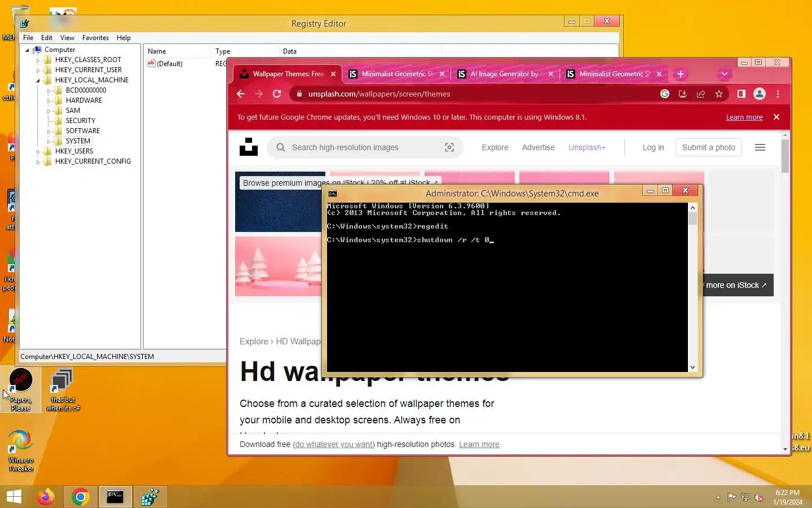This screenshot has height=508, width=812.
Task: Click the Unsplash page scroll down arrow
Action: coord(785,449)
